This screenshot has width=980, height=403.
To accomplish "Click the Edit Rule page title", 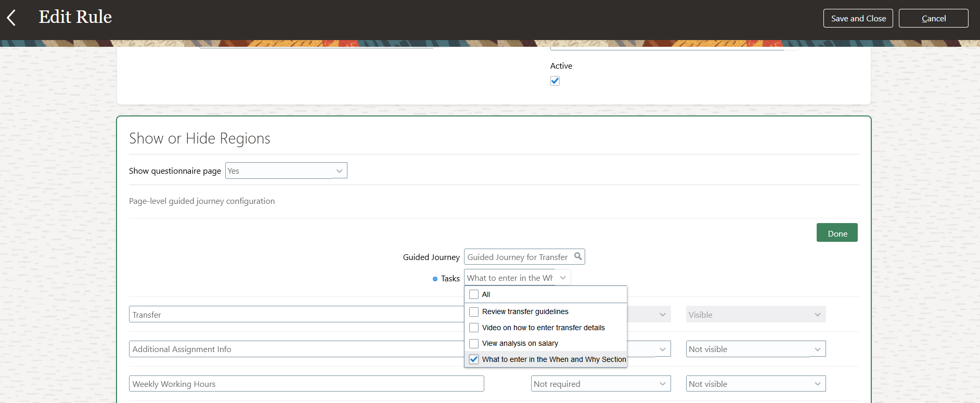I will pos(75,17).
